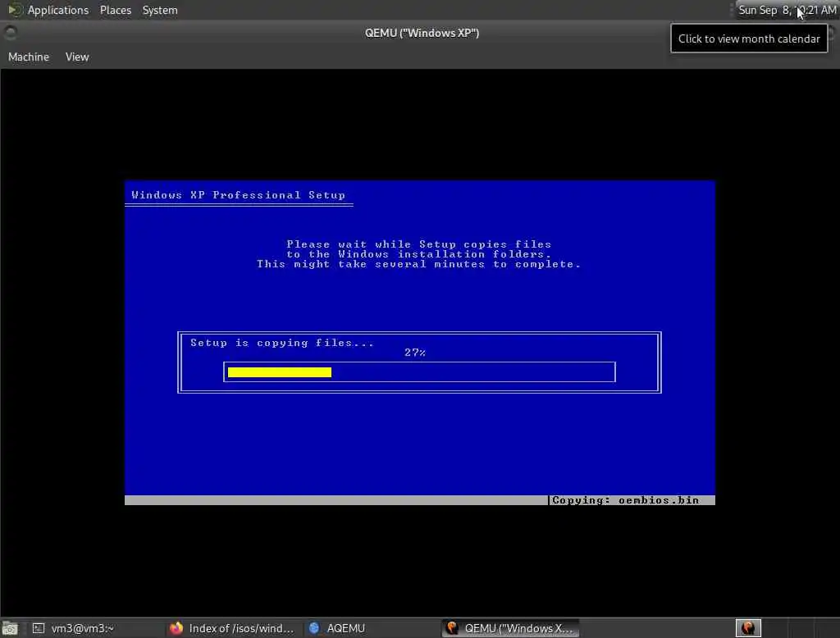The height and width of the screenshot is (638, 840).
Task: Click the workspace switcher QEMU thumbnail
Action: coord(748,628)
